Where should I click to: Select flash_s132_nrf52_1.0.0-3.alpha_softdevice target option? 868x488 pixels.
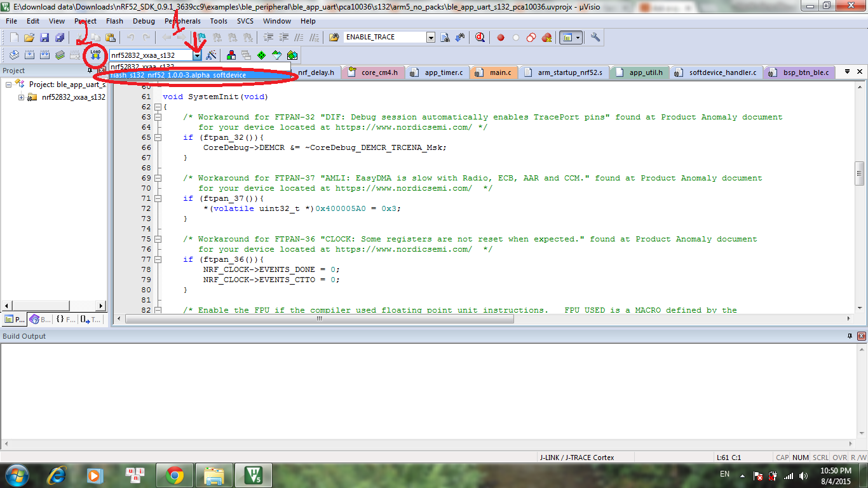pos(200,75)
